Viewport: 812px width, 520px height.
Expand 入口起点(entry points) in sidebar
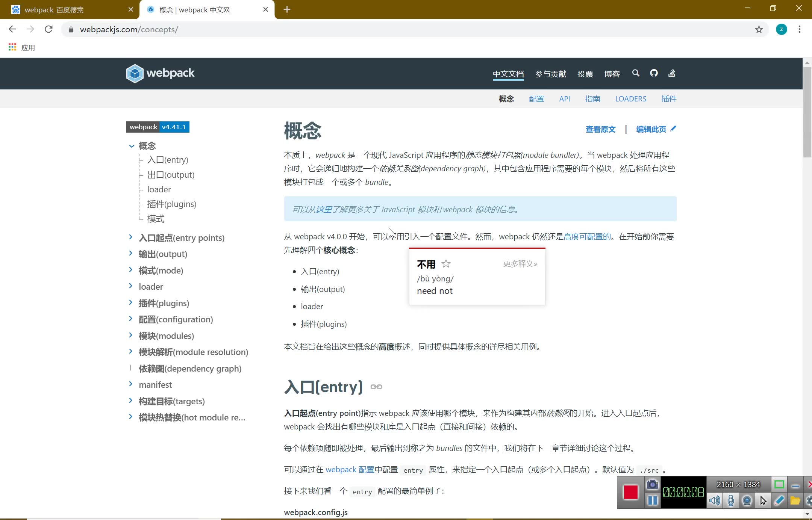pos(130,237)
